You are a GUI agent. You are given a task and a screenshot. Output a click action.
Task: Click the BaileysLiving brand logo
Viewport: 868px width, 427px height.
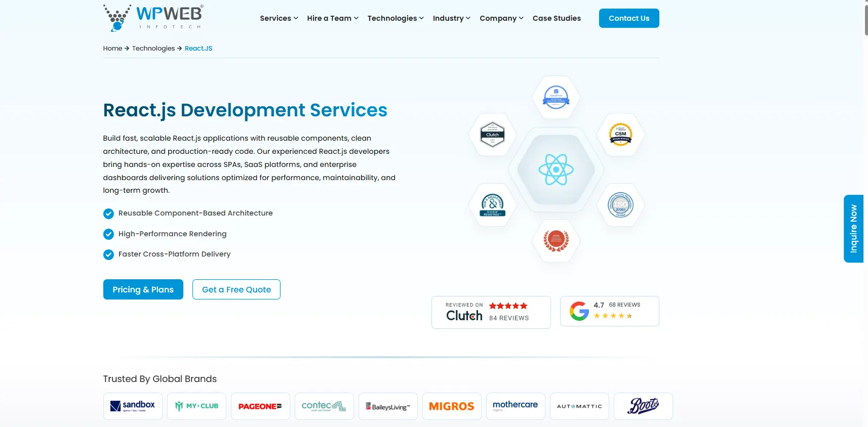click(388, 406)
